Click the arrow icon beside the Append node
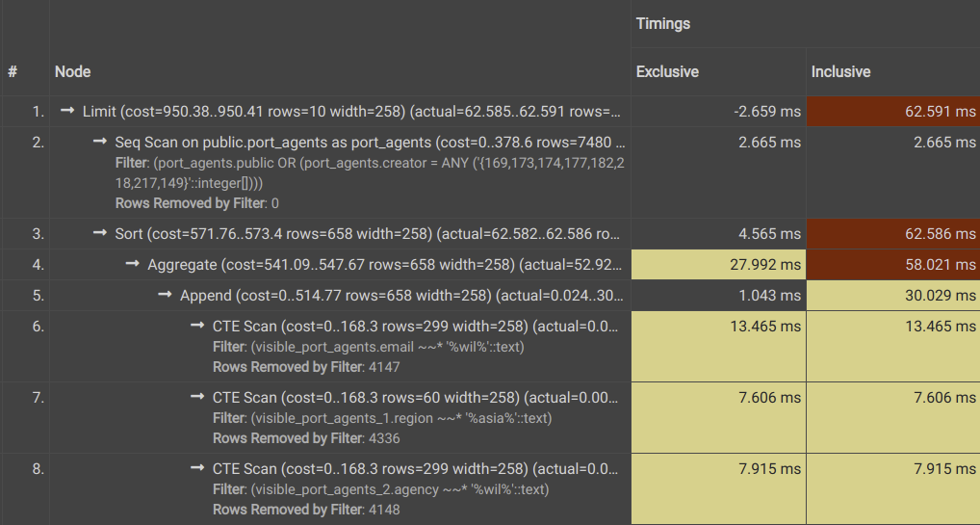This screenshot has height=525, width=980. coord(165,295)
